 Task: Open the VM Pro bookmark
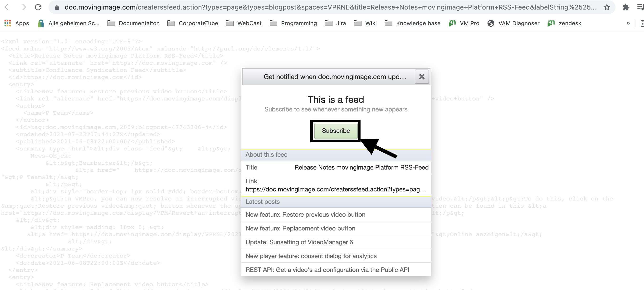464,23
